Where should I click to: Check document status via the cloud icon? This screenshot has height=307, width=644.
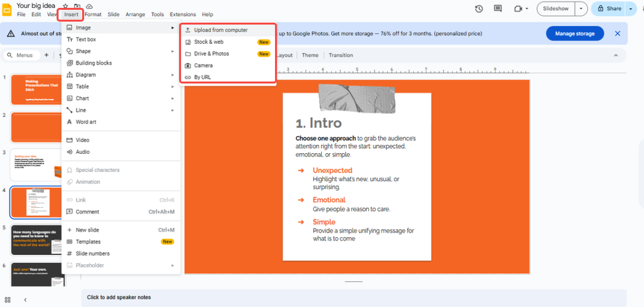coord(89,5)
